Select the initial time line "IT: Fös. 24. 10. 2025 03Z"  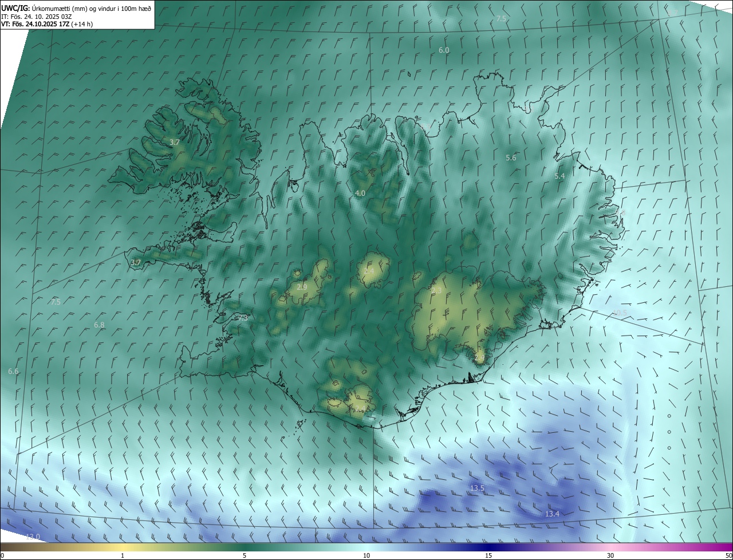pos(36,17)
